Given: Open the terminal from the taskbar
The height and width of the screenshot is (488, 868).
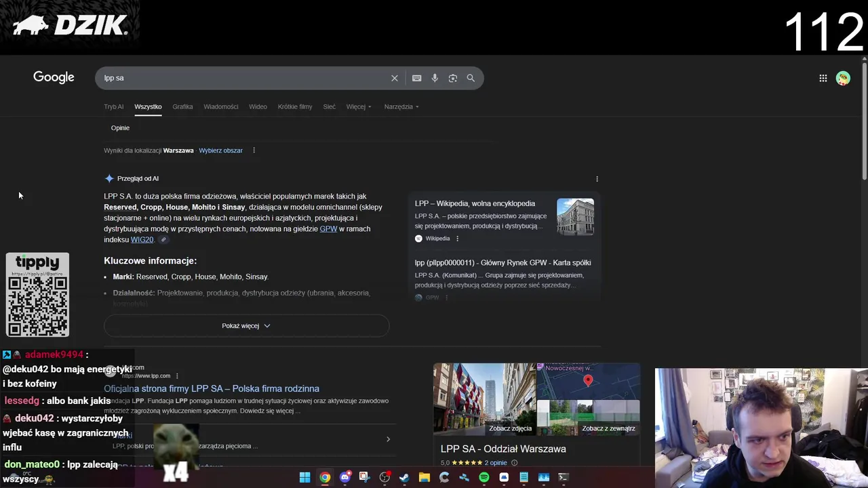Looking at the screenshot, I should point(563,477).
